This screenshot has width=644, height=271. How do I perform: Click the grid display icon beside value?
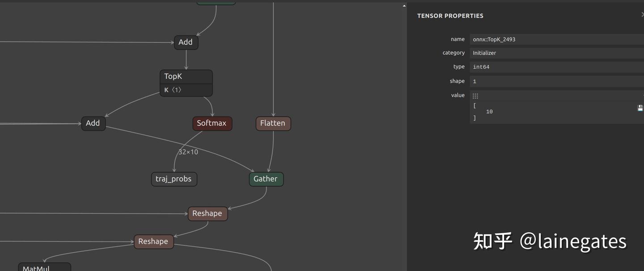(x=475, y=95)
